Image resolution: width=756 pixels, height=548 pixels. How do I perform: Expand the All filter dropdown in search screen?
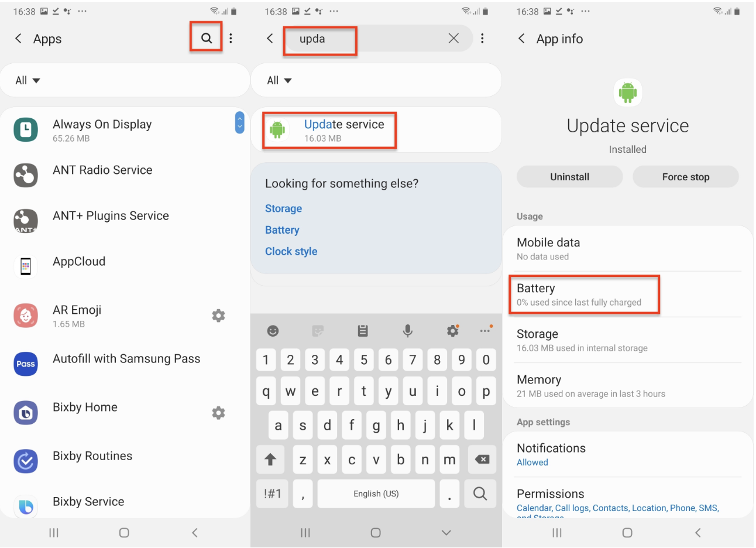click(x=279, y=80)
